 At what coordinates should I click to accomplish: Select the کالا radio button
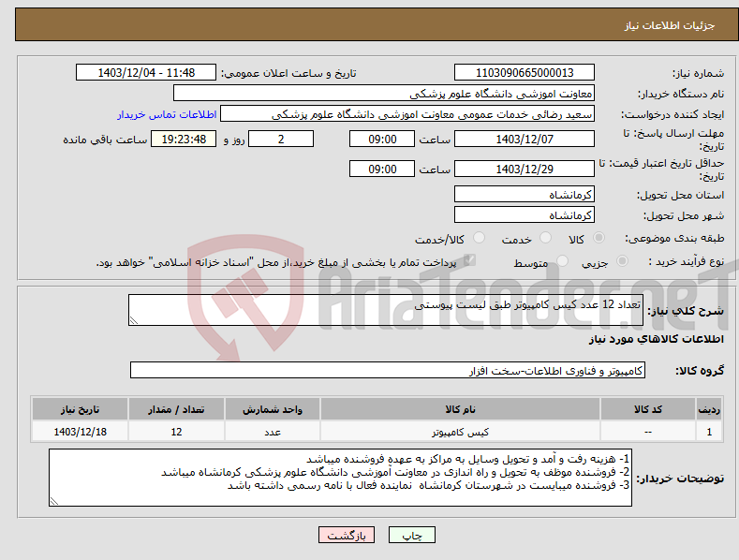[599, 238]
